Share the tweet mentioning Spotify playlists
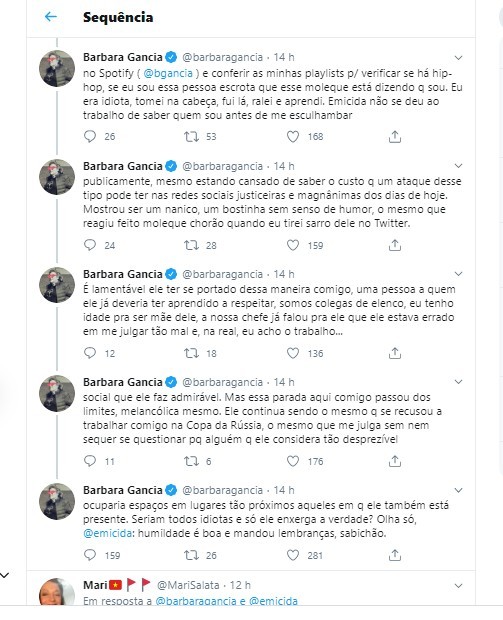 point(395,137)
